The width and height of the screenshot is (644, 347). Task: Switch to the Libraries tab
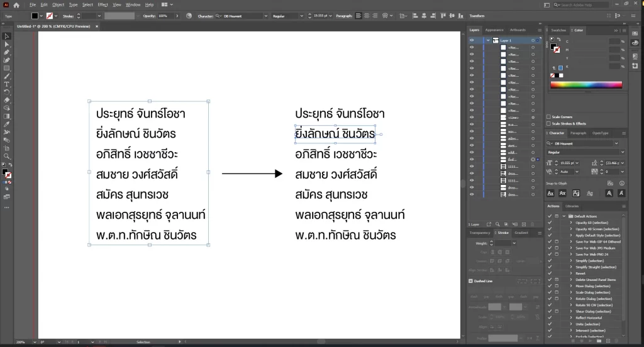pyautogui.click(x=572, y=206)
